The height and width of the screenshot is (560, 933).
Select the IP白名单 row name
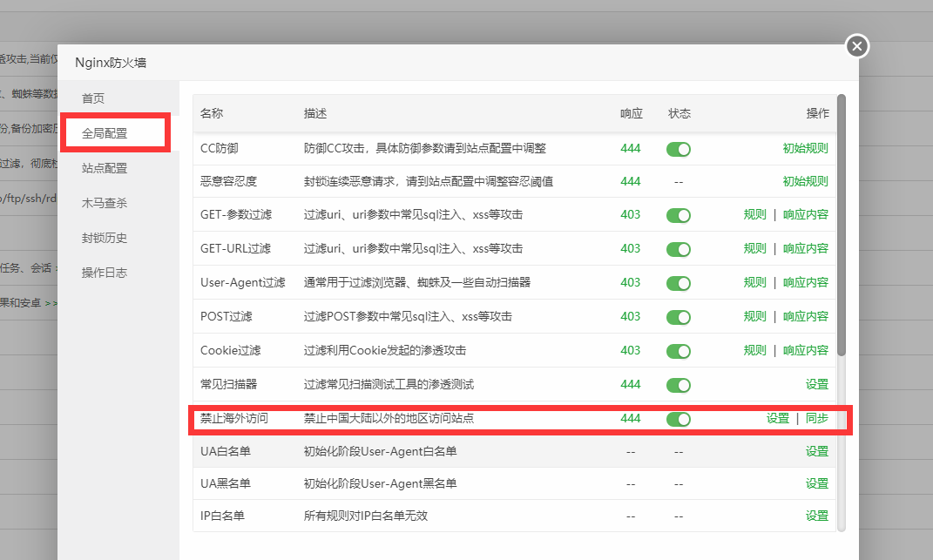point(222,516)
